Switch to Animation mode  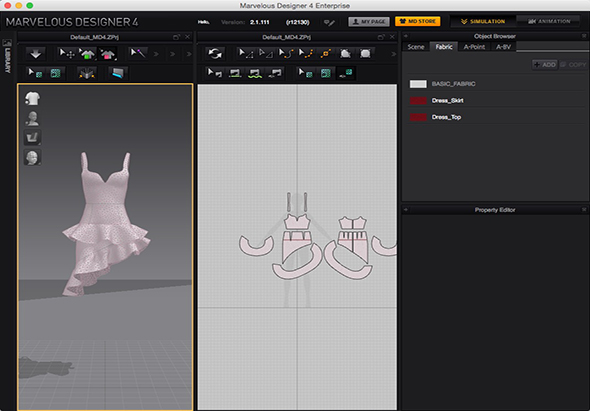click(549, 21)
